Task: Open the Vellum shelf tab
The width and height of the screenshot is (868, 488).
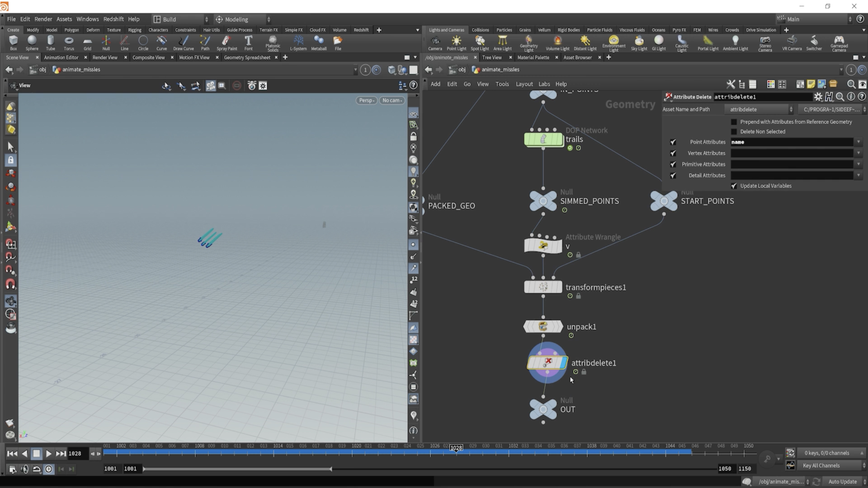Action: pyautogui.click(x=544, y=30)
